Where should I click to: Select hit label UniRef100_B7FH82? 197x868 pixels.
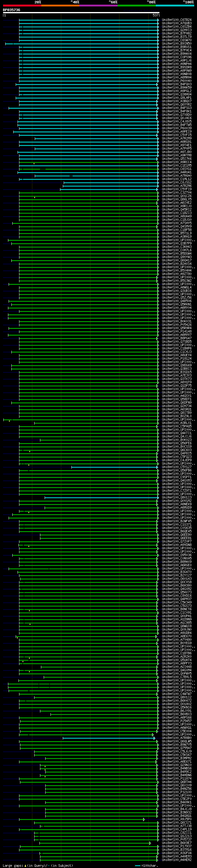click(x=177, y=33)
